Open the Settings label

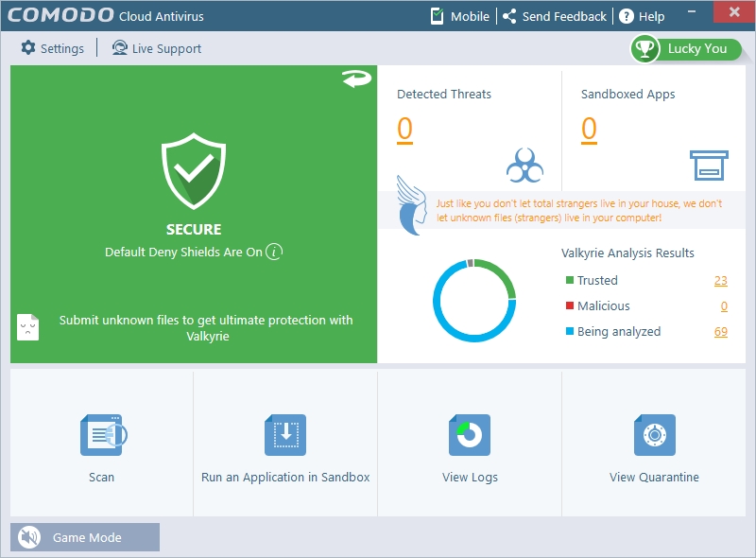pos(62,49)
